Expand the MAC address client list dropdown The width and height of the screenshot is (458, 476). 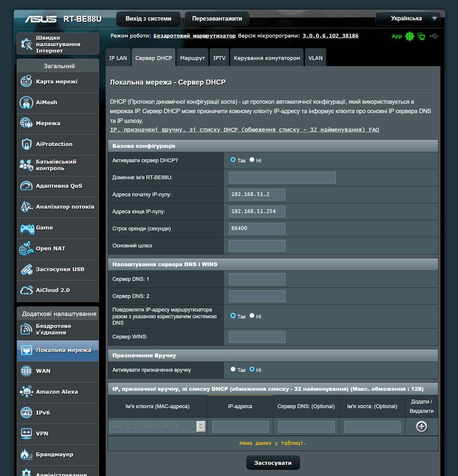(201, 427)
